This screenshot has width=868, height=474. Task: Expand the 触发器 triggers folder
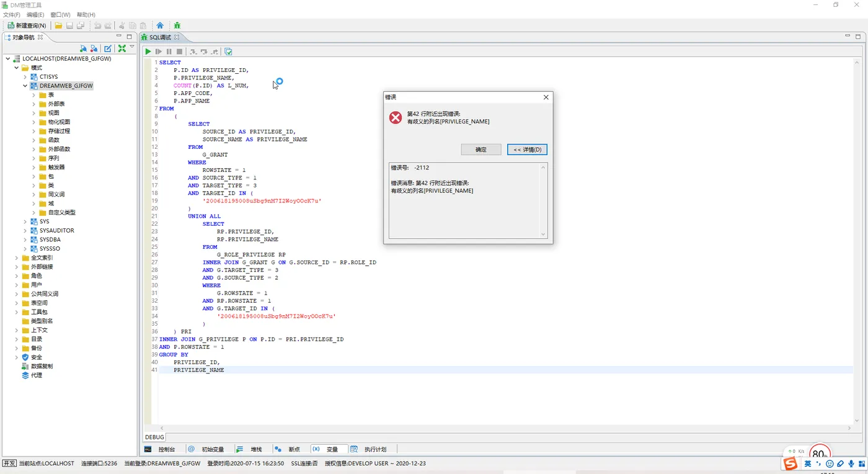pos(33,167)
